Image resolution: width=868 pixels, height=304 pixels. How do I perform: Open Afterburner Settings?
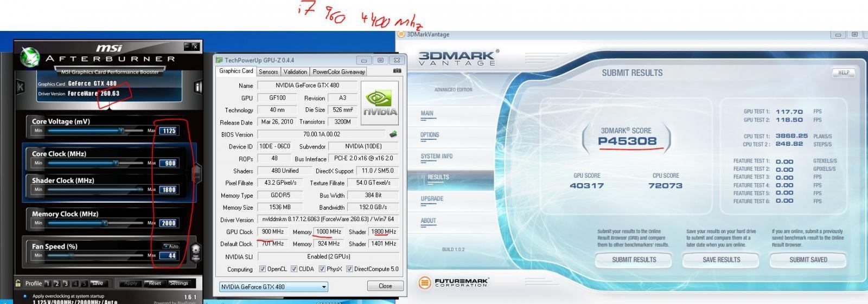[178, 283]
